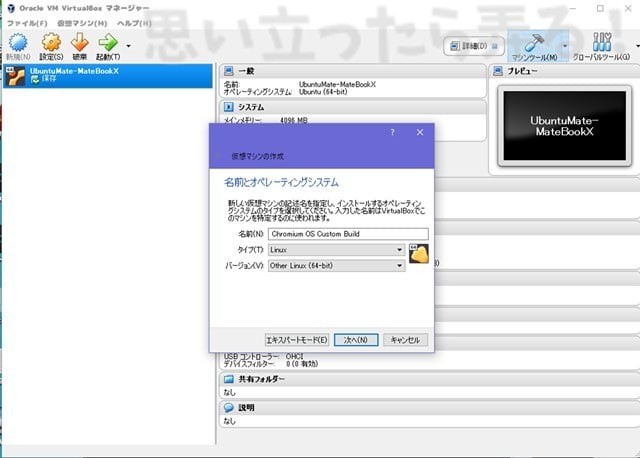Image resolution: width=640 pixels, height=458 pixels.
Task: Click the Shared Folders (共有フォルダー) icon
Action: [229, 379]
